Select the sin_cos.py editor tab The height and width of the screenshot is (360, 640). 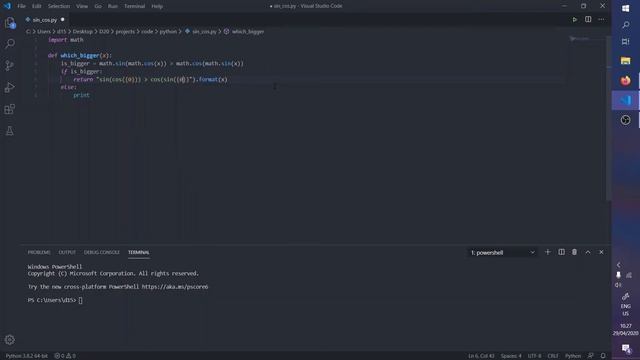pyautogui.click(x=44, y=20)
